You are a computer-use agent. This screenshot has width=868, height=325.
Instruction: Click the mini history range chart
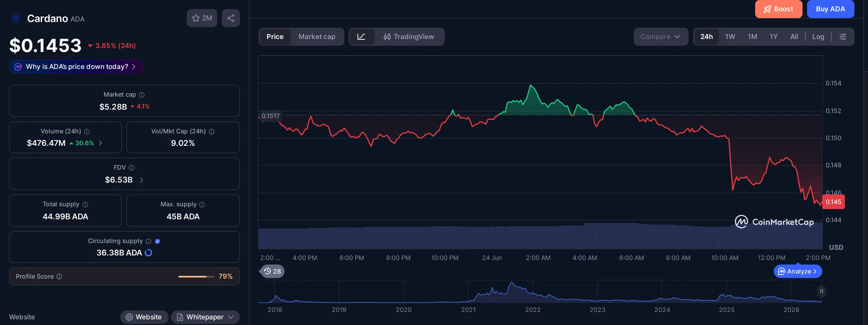click(x=540, y=292)
